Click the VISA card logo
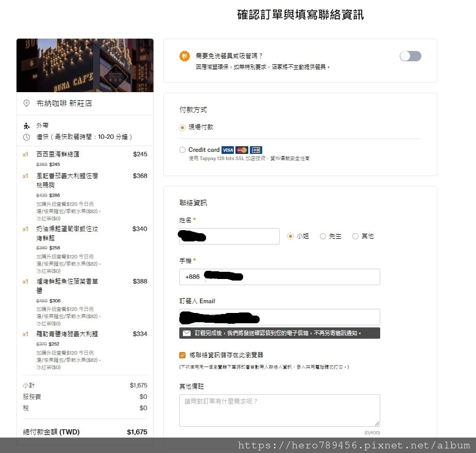 tap(228, 150)
